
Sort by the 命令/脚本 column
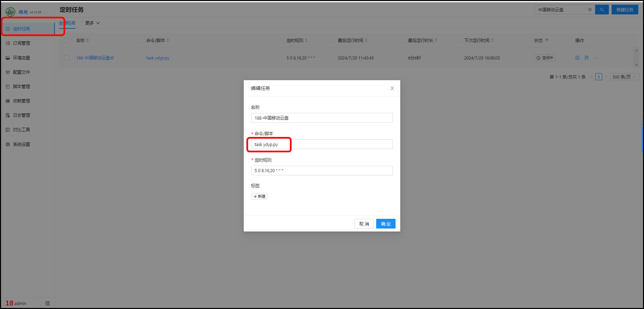coord(168,40)
